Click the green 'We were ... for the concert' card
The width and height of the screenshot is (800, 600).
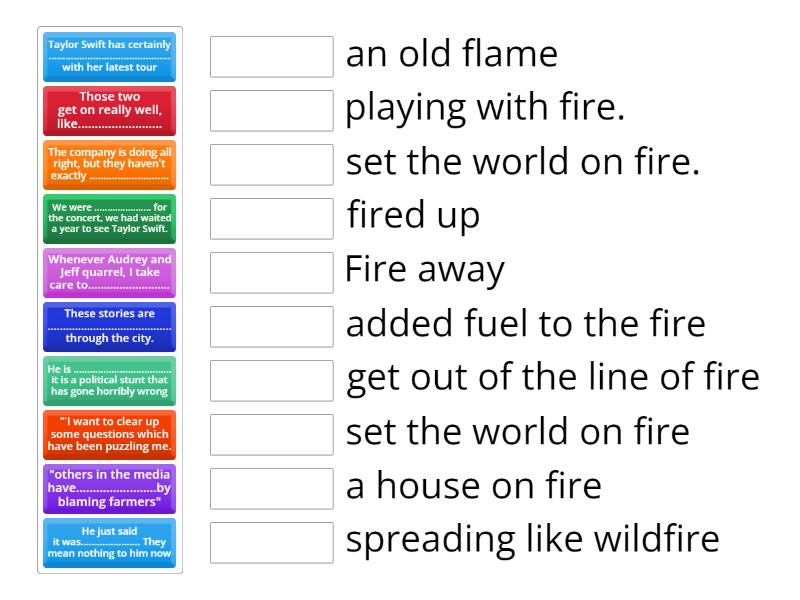click(x=109, y=219)
